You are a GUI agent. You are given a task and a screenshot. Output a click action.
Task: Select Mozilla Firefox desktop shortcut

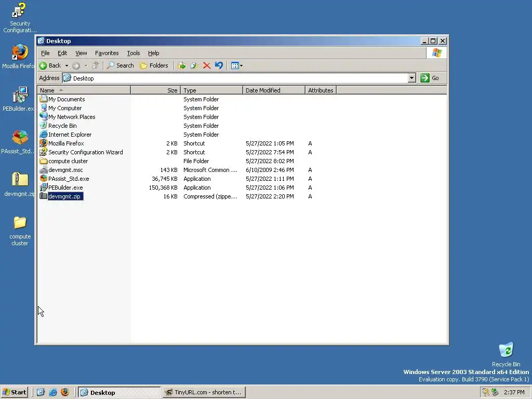(x=19, y=57)
